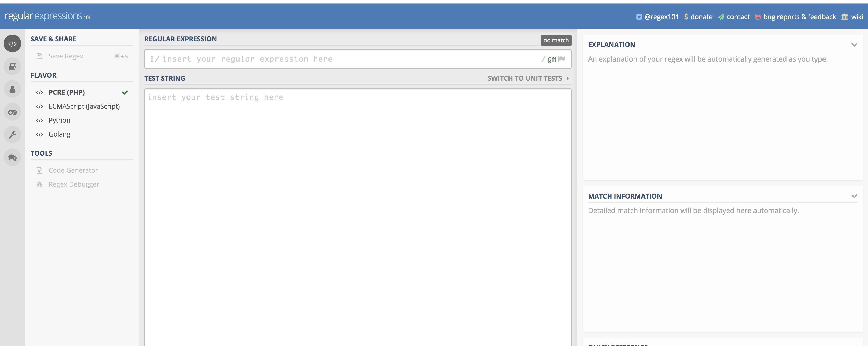
Task: Click the delimiter selector dots icon
Action: [x=152, y=59]
